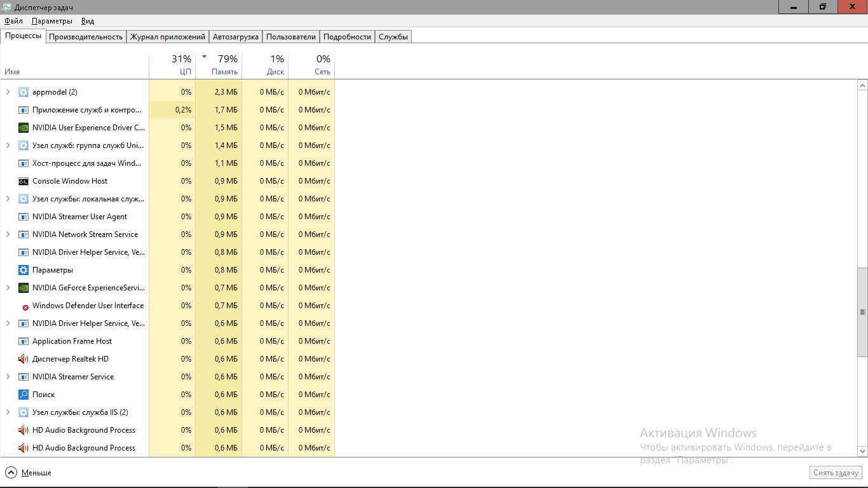The height and width of the screenshot is (488, 868).
Task: Click the 1,5 МБ memory cell
Action: 219,128
